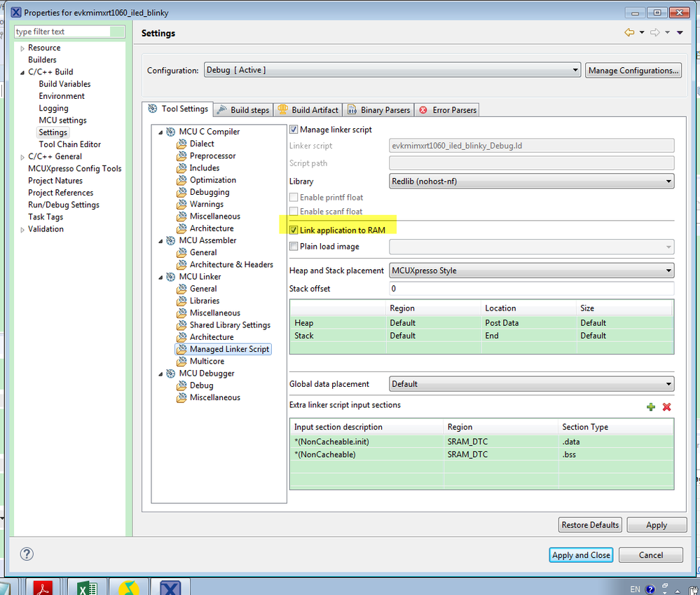
Task: Click Restore Defaults button
Action: click(x=590, y=525)
